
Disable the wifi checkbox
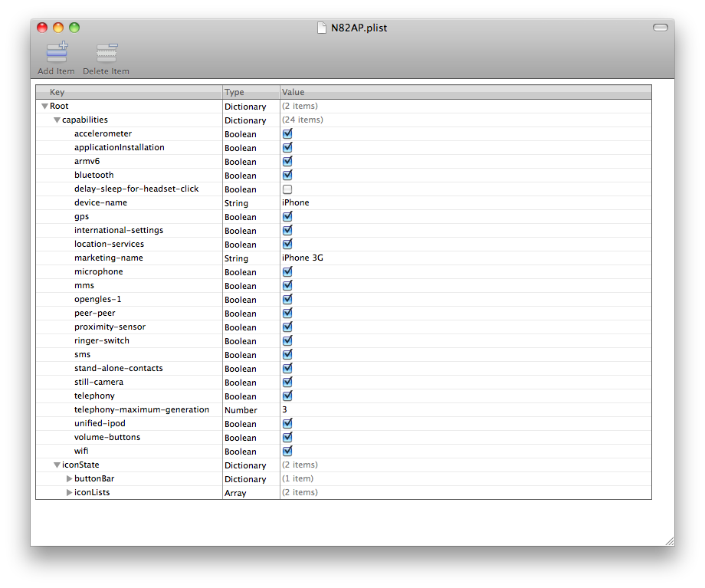point(287,451)
